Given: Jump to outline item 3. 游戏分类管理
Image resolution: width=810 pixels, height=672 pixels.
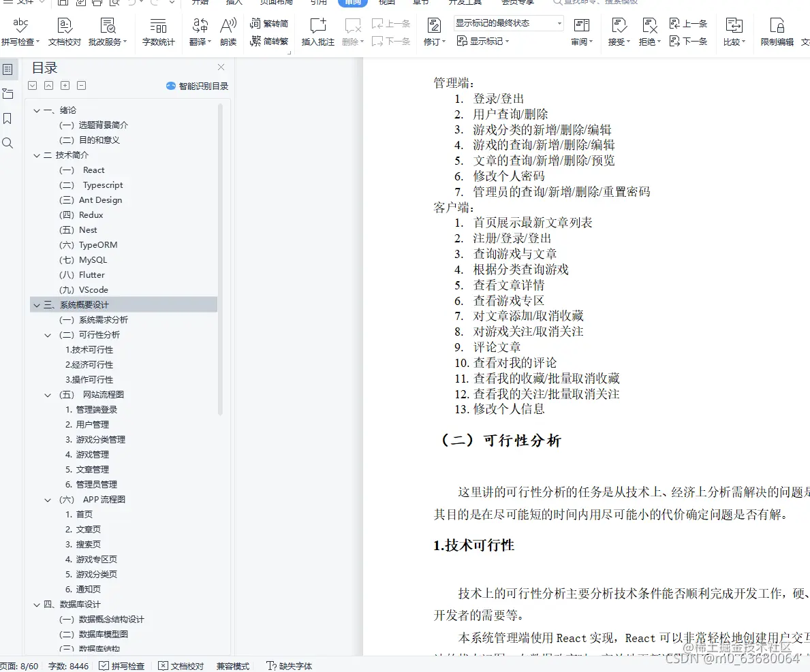Looking at the screenshot, I should [x=95, y=439].
